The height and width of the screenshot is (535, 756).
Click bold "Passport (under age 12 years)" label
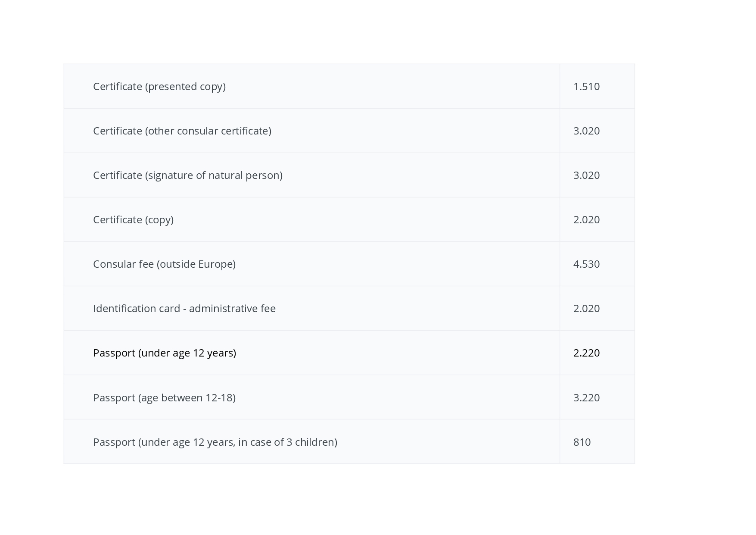[165, 353]
